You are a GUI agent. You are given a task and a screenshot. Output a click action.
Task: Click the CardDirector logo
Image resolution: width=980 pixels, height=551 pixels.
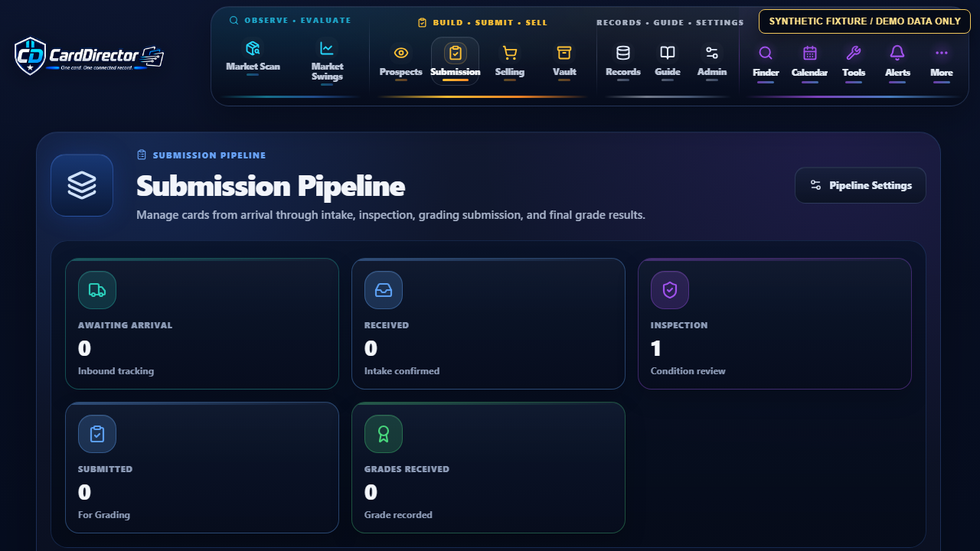point(90,56)
